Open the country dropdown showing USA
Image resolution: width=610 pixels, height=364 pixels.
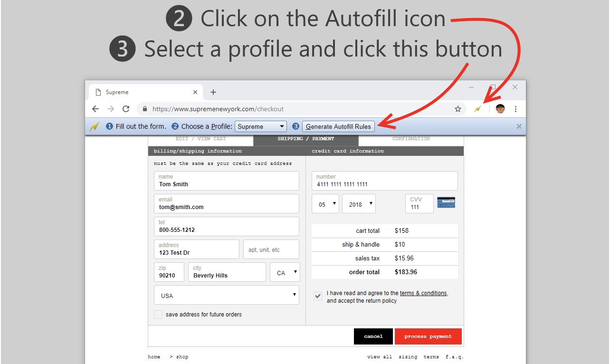tap(227, 295)
